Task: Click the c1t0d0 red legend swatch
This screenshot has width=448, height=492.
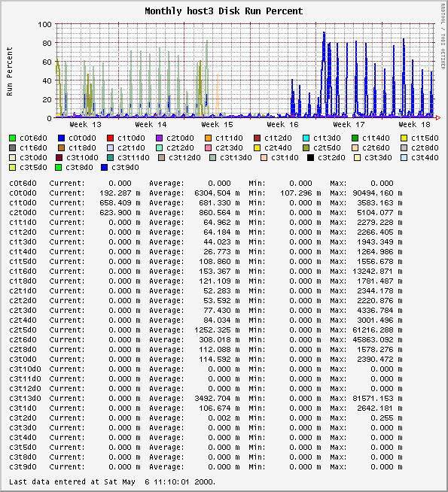Action: (111, 138)
